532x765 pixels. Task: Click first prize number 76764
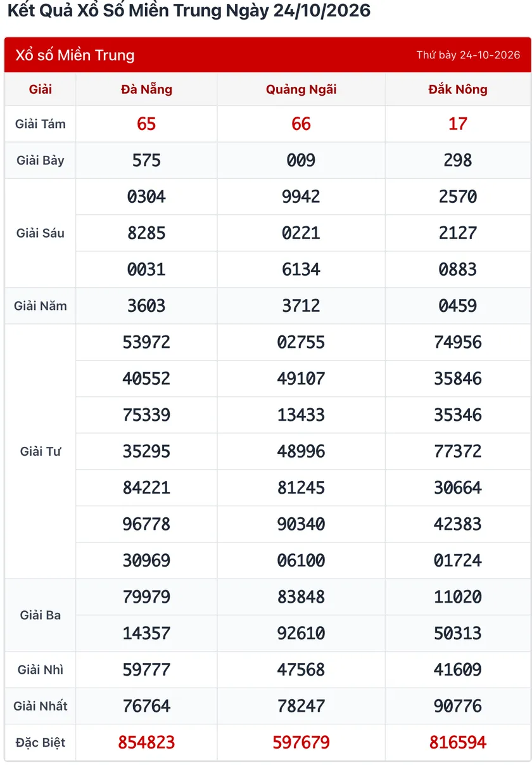[x=146, y=706]
